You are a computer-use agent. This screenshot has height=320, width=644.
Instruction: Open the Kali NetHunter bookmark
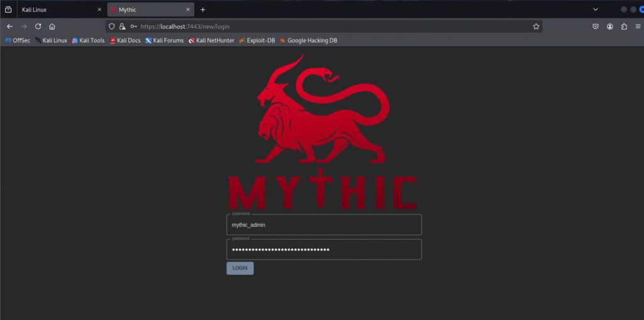click(211, 40)
